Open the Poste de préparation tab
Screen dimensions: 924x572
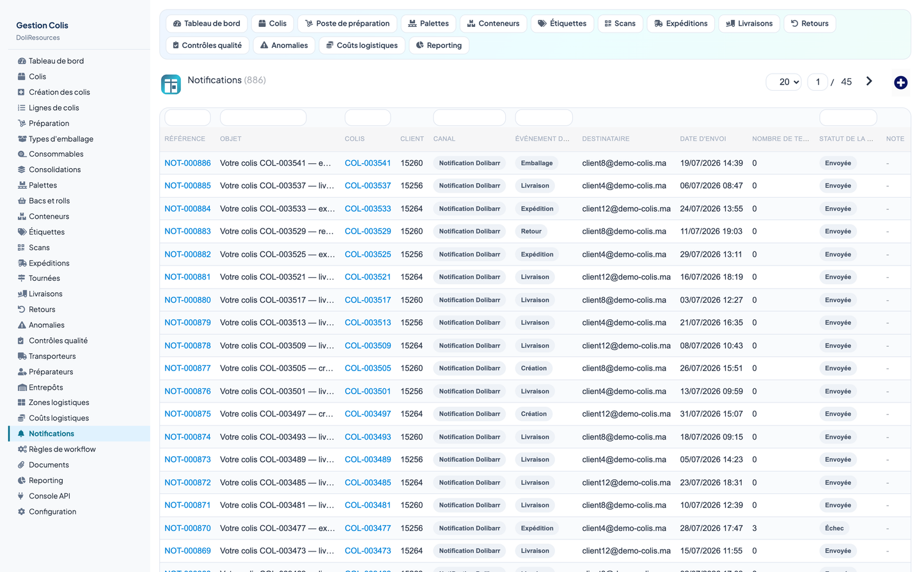(347, 24)
